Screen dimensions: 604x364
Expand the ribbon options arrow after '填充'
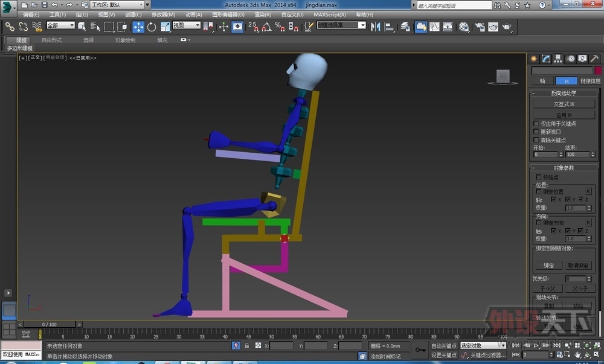click(185, 40)
